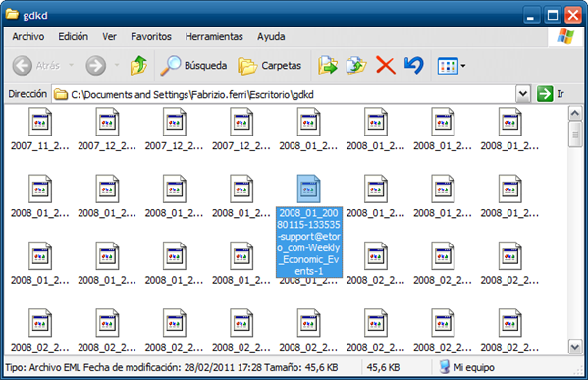Open the Favoritos menu
This screenshot has height=380, width=588.
pyautogui.click(x=151, y=36)
